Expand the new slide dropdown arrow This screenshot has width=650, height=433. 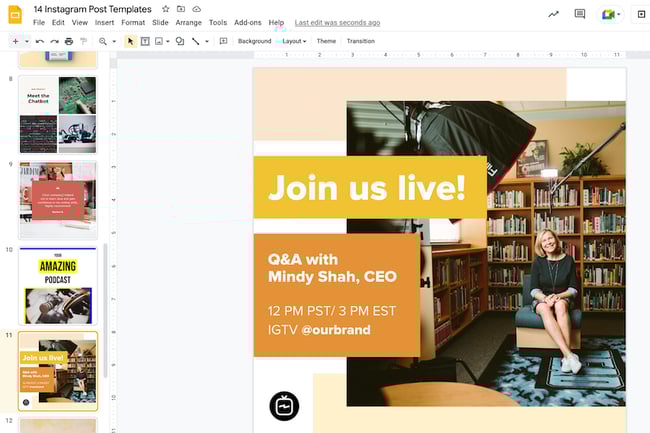tap(27, 41)
